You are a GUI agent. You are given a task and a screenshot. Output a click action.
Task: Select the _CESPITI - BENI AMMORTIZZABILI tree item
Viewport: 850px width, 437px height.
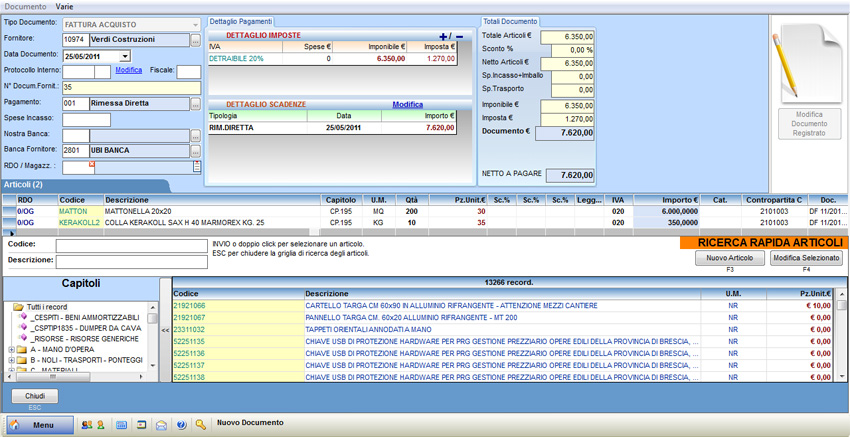pos(86,316)
